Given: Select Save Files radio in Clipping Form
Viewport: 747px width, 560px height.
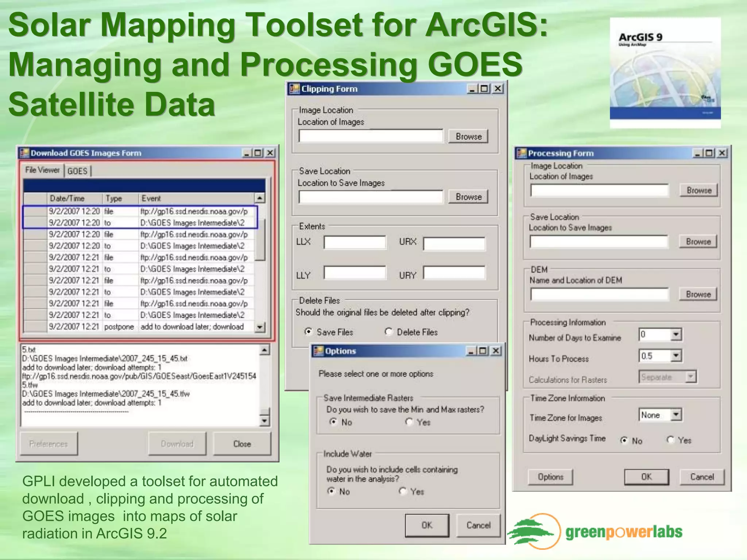Looking at the screenshot, I should click(x=309, y=331).
